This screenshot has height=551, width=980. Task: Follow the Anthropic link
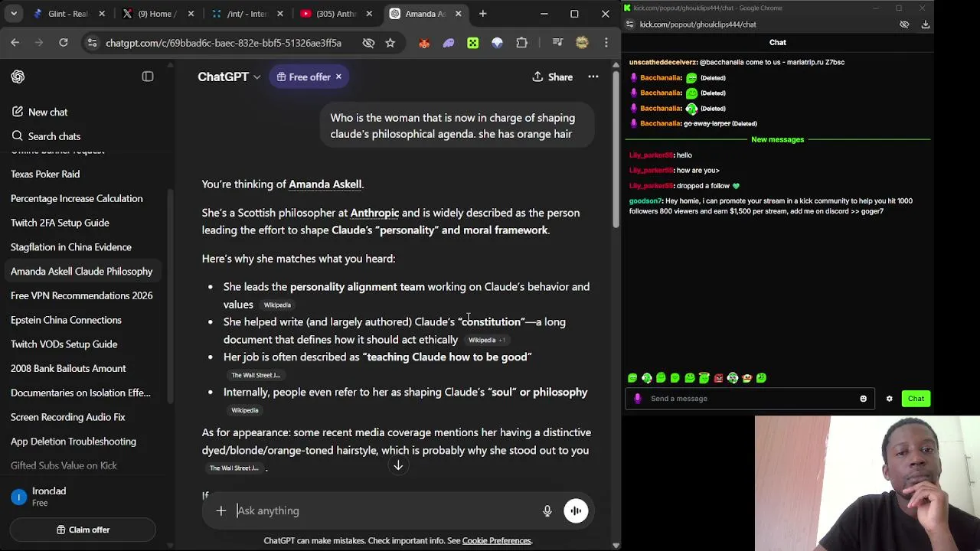374,213
